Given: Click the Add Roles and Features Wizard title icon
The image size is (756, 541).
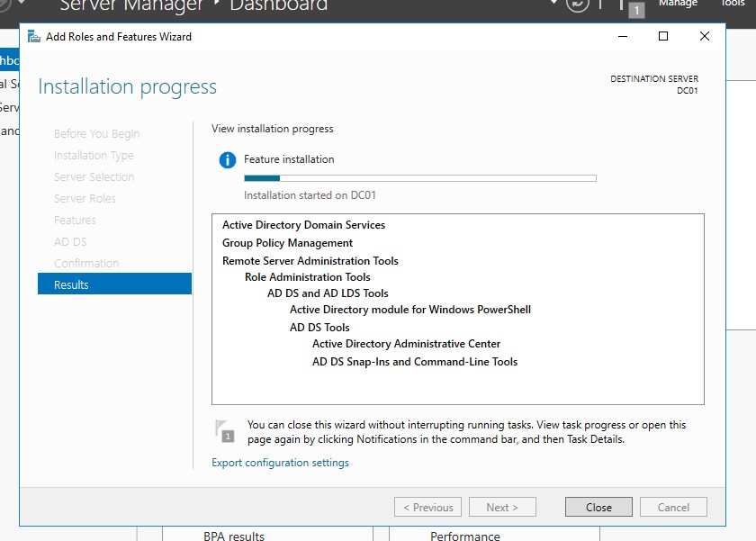Looking at the screenshot, I should 34,37.
